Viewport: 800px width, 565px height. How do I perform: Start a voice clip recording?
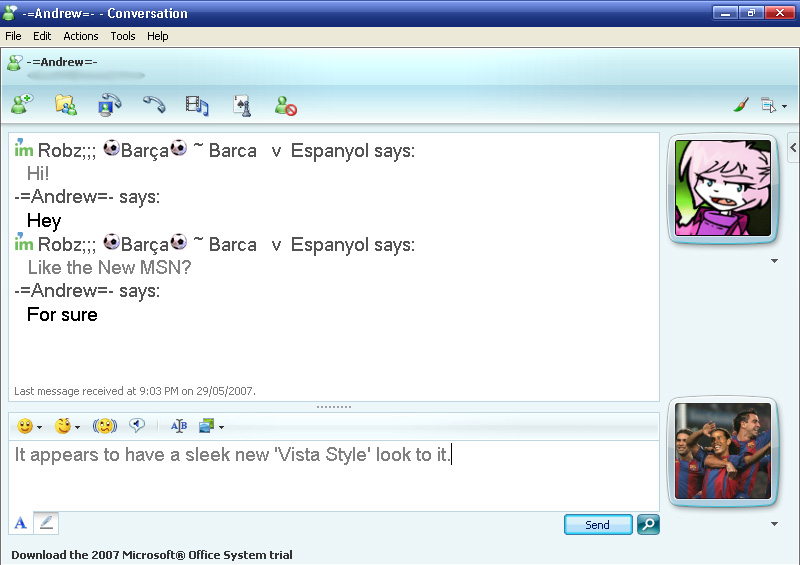137,425
